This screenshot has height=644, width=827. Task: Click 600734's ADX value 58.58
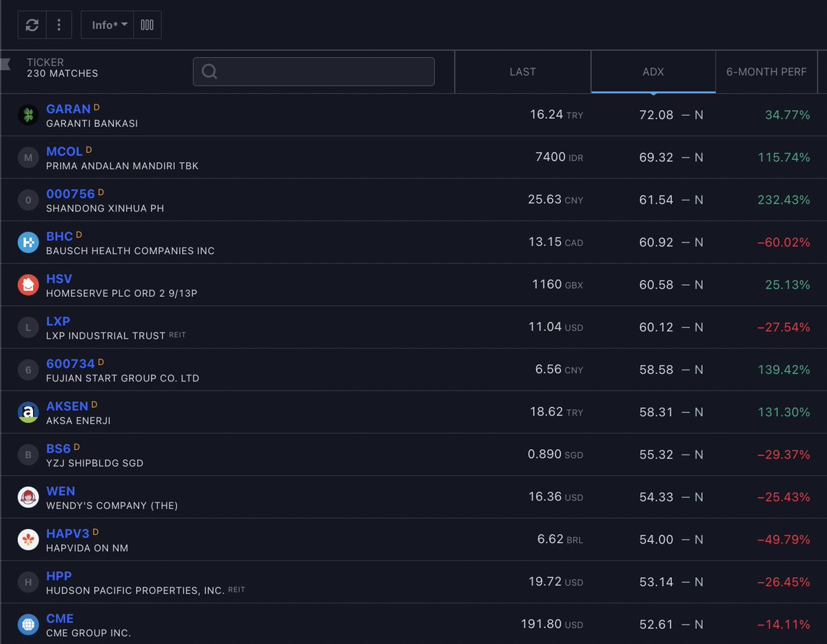click(x=656, y=370)
